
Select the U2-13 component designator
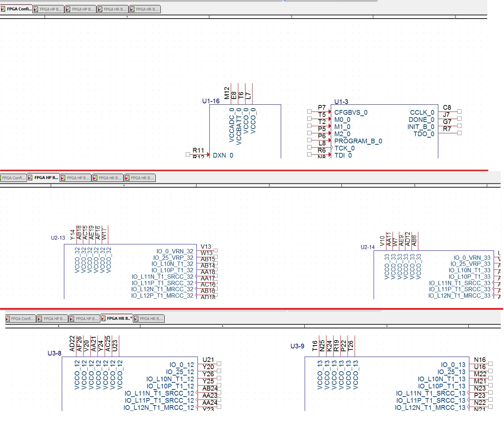[x=58, y=238]
